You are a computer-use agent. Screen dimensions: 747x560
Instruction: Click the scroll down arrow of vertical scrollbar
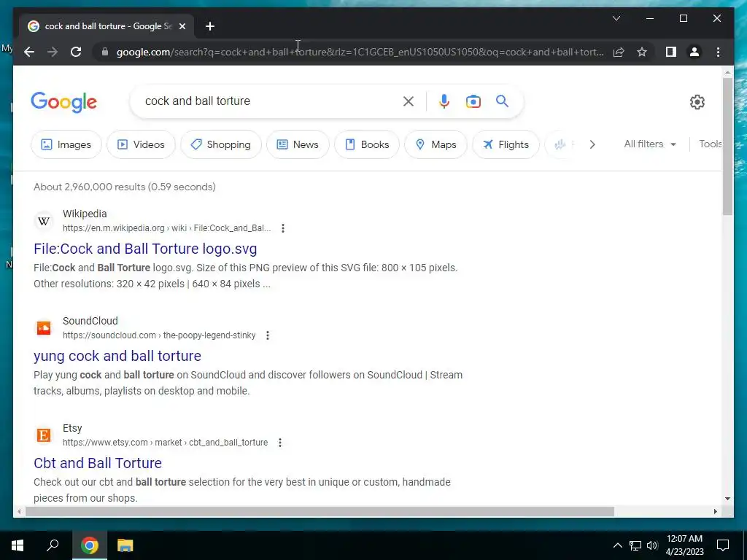(x=727, y=499)
